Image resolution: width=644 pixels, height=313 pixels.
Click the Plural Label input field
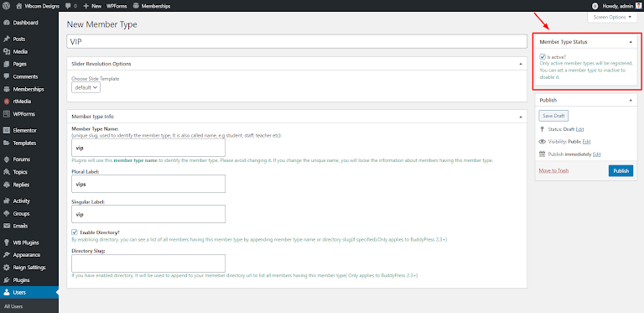click(148, 184)
